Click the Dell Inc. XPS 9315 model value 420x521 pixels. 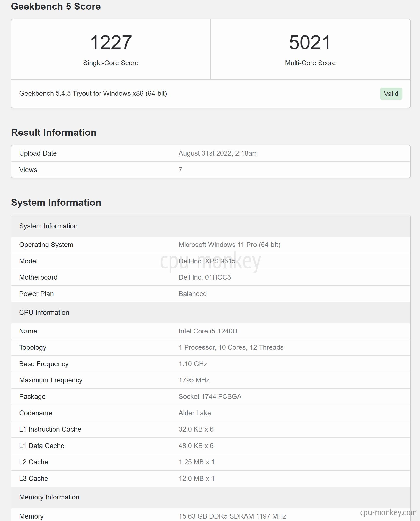tap(207, 261)
